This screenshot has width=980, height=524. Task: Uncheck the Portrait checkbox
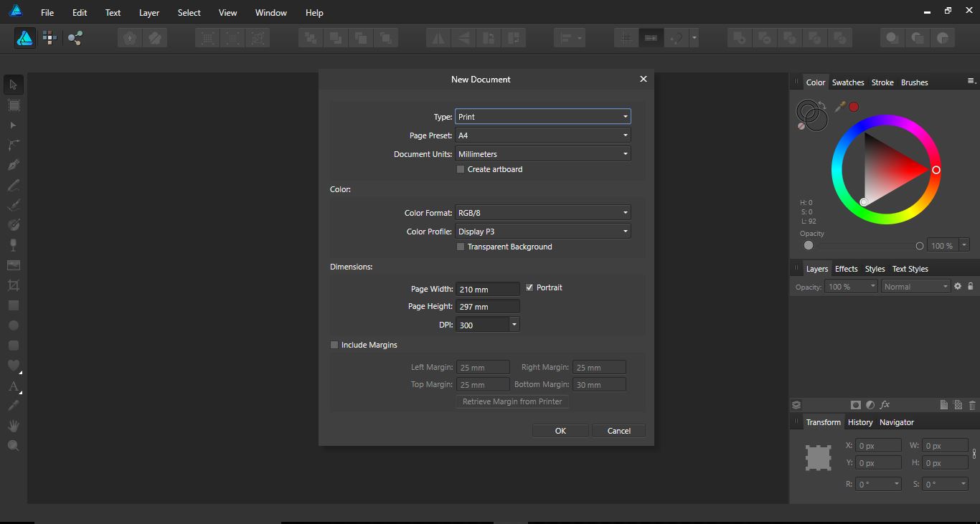529,287
